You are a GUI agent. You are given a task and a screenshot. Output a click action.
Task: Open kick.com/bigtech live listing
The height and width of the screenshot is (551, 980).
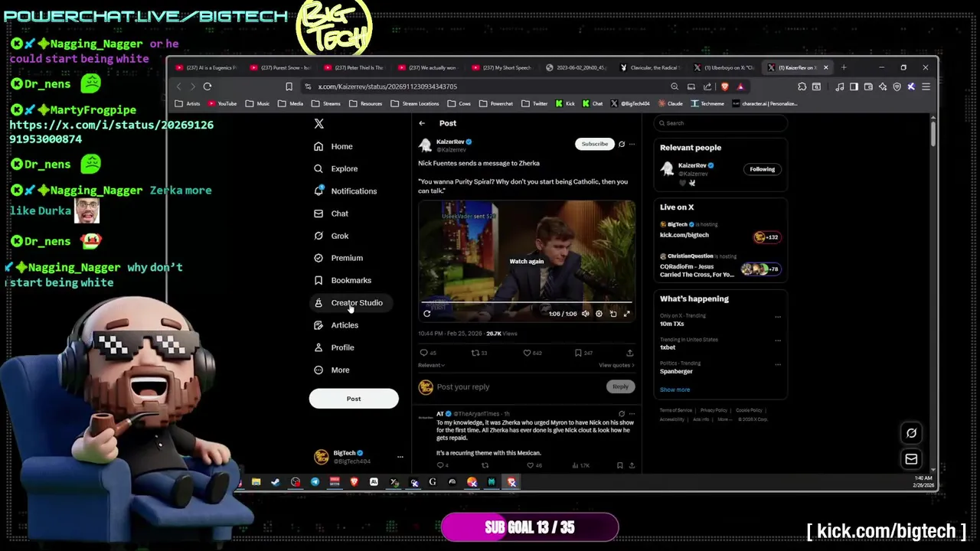click(720, 230)
